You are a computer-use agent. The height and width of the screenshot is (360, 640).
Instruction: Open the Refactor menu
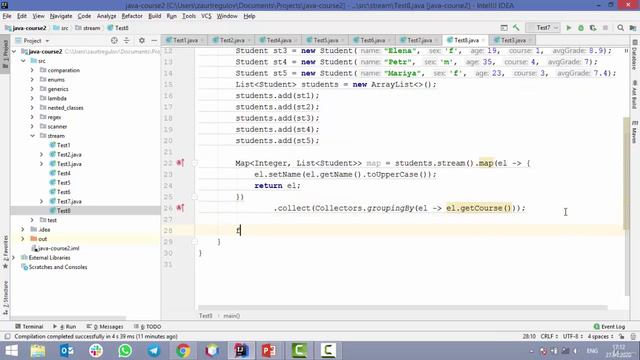point(132,16)
